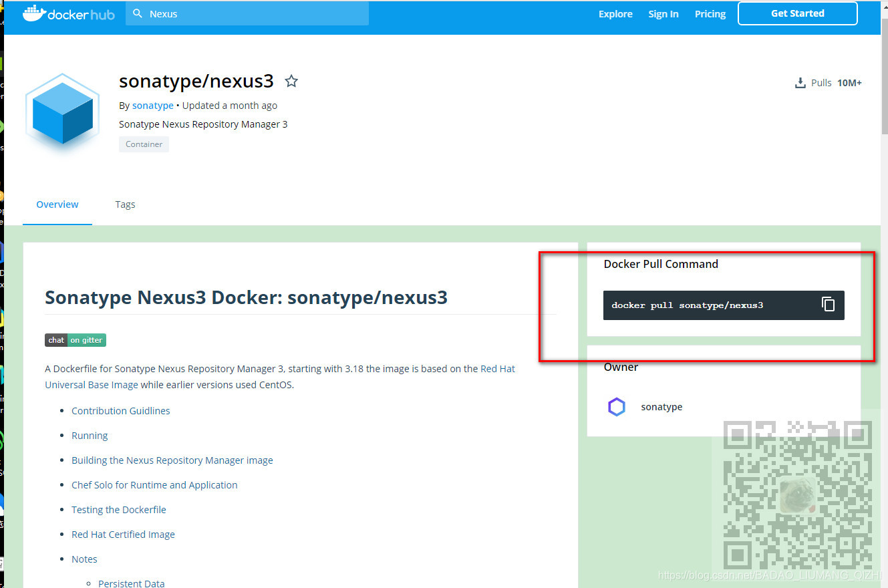Open the Red Hat Universal Base Image link
The height and width of the screenshot is (588, 888).
tap(280, 377)
